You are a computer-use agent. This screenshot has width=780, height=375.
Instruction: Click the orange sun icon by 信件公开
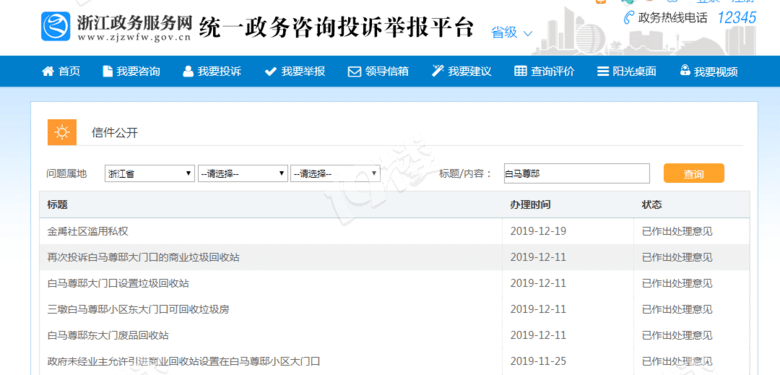62,132
